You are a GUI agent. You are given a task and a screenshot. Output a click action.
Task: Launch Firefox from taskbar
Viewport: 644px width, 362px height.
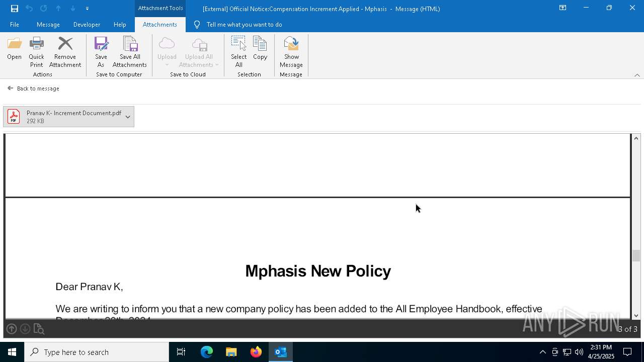pyautogui.click(x=256, y=352)
